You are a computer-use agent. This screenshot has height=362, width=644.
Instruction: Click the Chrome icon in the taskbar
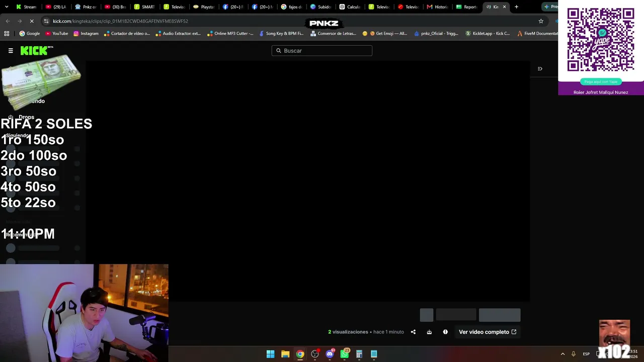pyautogui.click(x=300, y=354)
